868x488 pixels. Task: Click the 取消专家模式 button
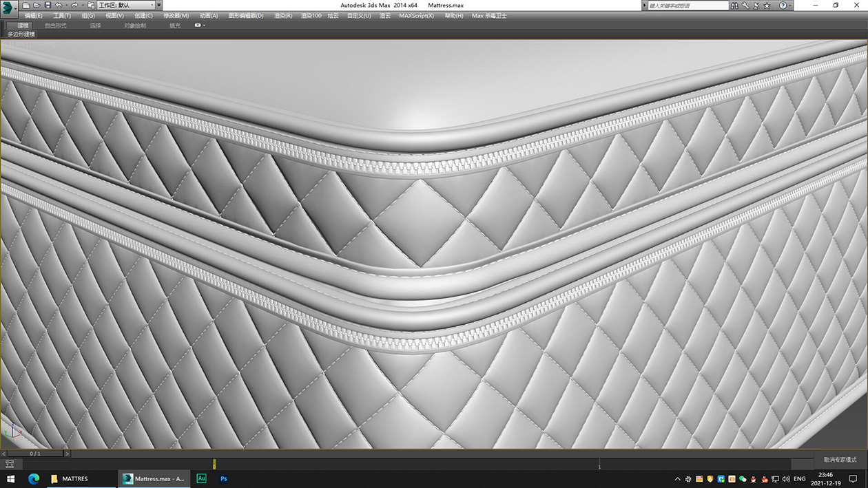point(840,459)
